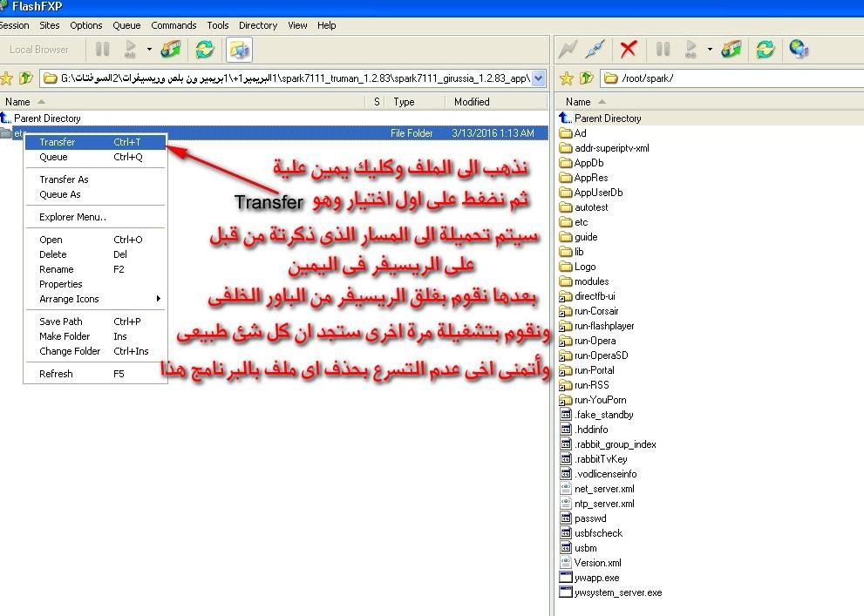Click the left pane Refresh icon
Image resolution: width=864 pixels, height=616 pixels.
204,50
